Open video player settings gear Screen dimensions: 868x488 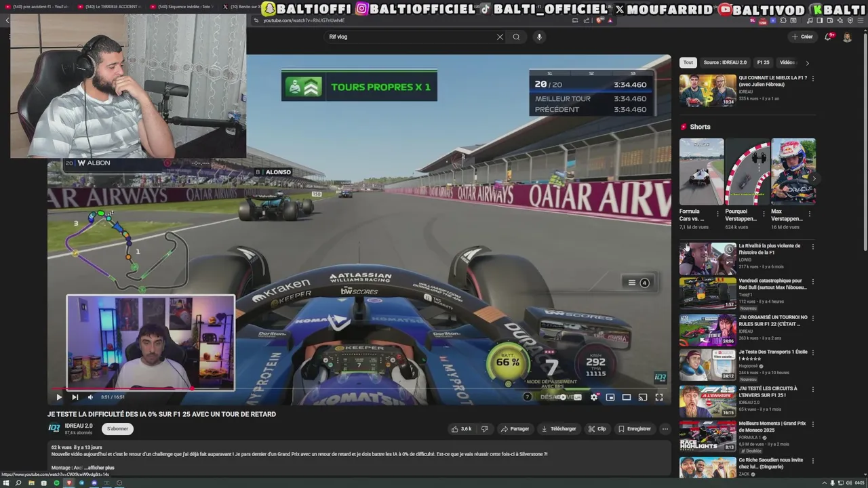[594, 397]
